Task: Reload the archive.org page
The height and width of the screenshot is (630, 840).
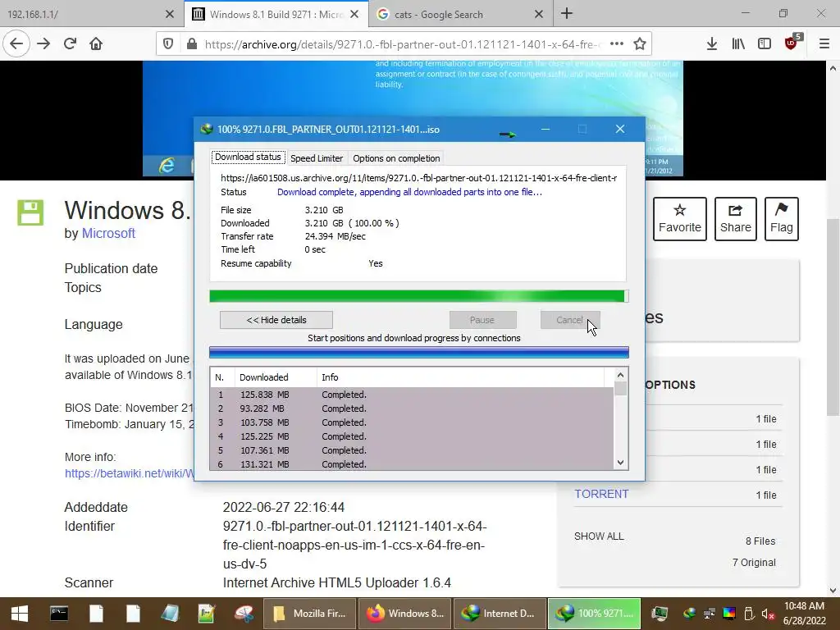Action: [71, 44]
